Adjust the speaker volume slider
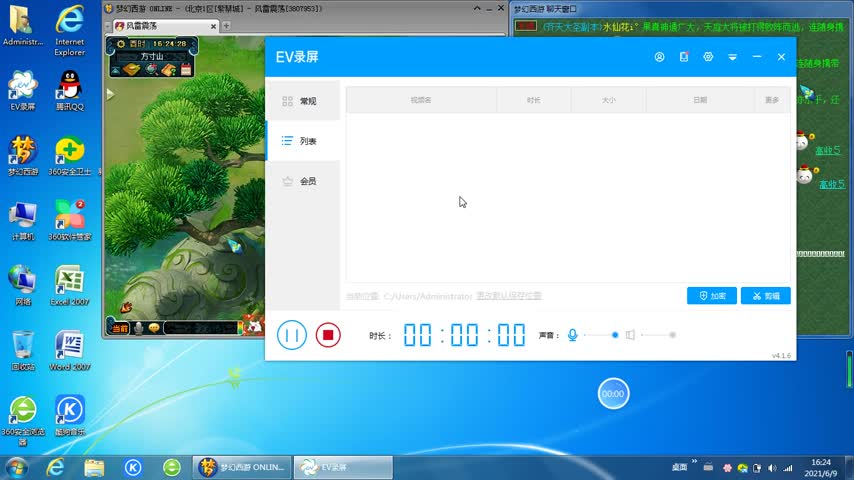This screenshot has width=854, height=480. coord(658,335)
